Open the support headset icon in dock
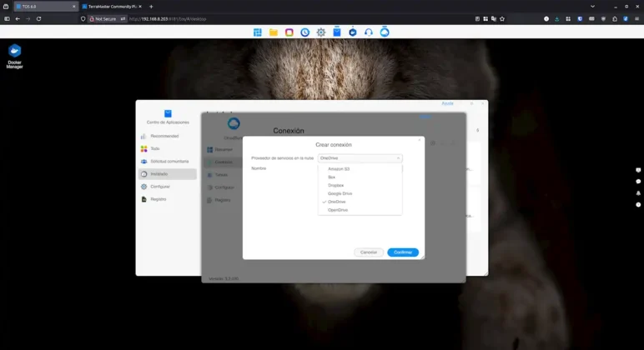This screenshot has height=350, width=644. point(369,32)
